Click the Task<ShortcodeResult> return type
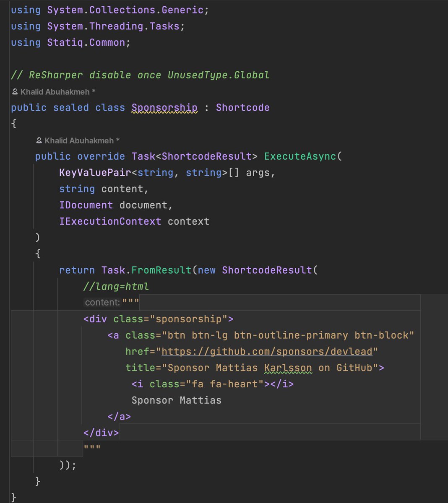The height and width of the screenshot is (503, 448). coord(195,156)
